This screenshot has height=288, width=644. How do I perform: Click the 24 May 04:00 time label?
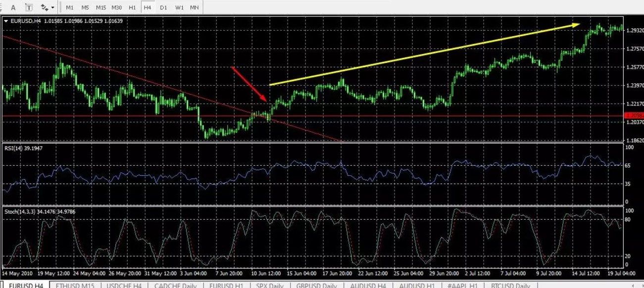89,273
